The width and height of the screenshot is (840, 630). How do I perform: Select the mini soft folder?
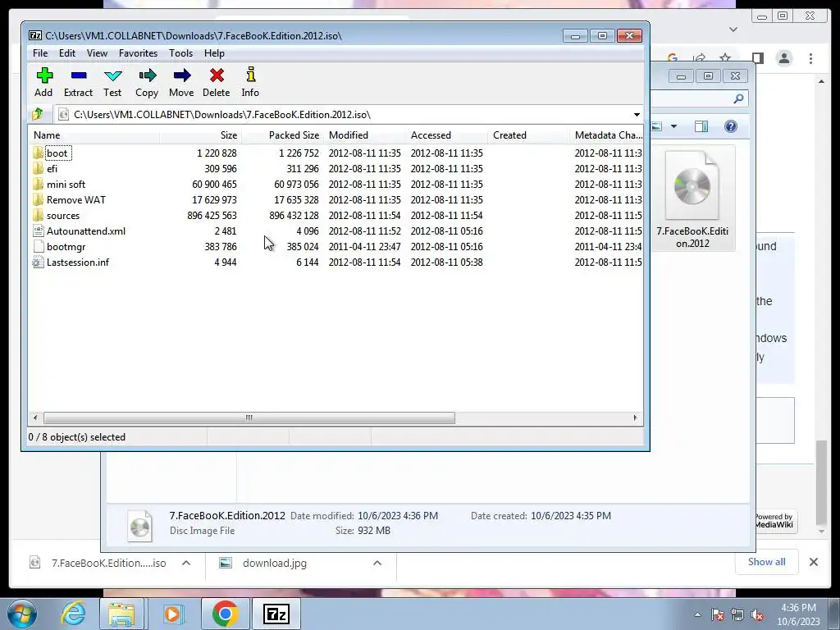(66, 185)
